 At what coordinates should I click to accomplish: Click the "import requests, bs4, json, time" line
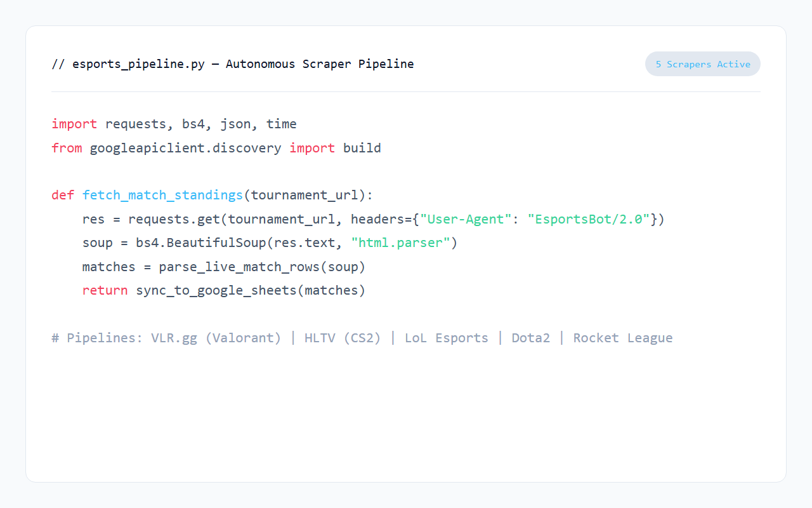pos(174,124)
